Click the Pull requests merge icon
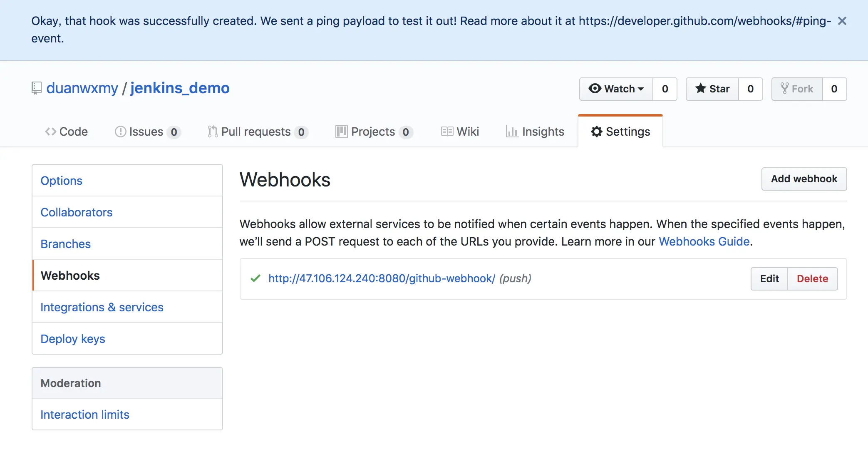 [x=213, y=132]
